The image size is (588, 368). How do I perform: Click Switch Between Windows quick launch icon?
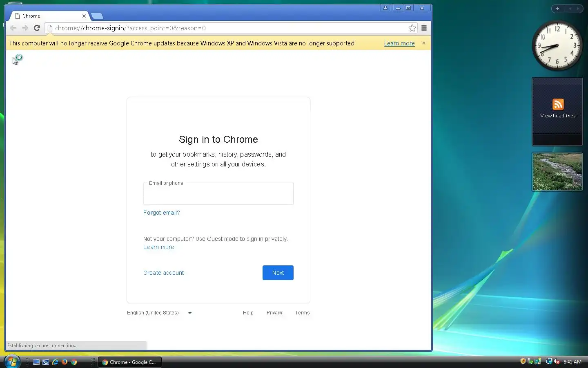46,362
